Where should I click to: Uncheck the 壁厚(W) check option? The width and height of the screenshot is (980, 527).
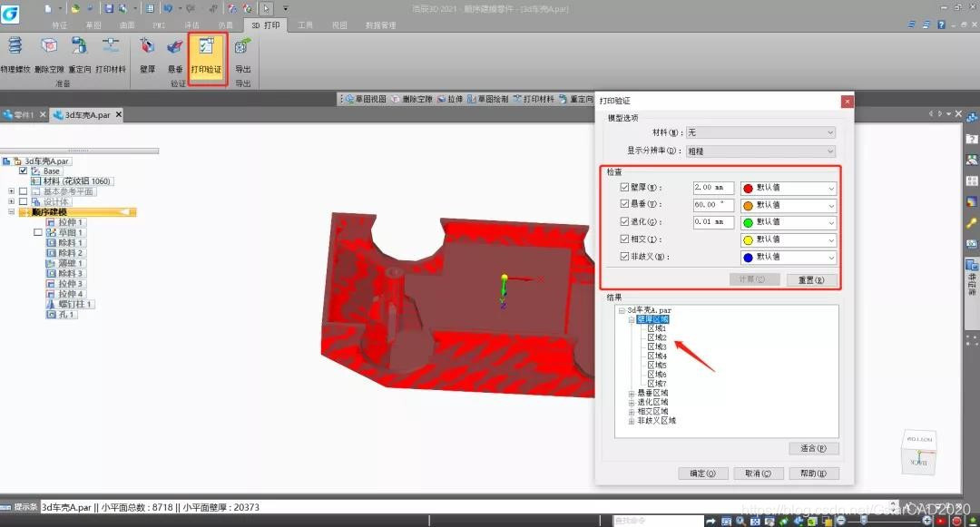tap(624, 187)
